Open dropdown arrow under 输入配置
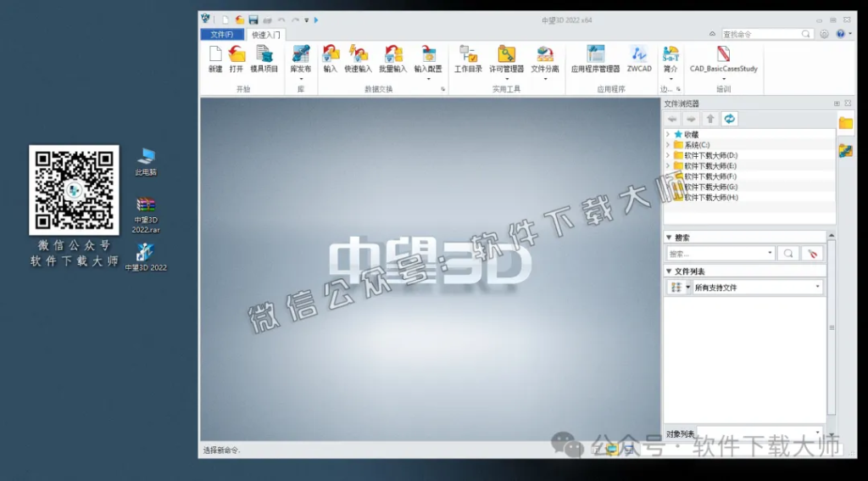Screen dimensions: 868x481 tap(428, 79)
